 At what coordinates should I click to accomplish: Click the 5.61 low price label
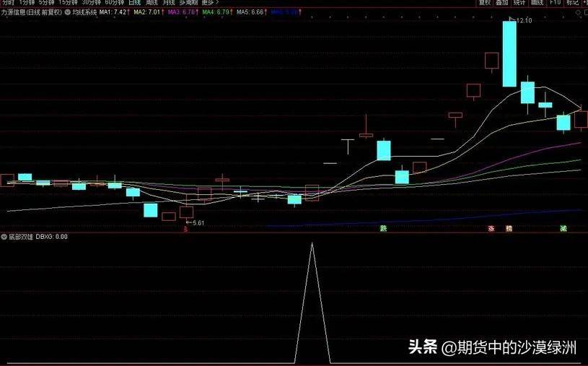[x=198, y=223]
